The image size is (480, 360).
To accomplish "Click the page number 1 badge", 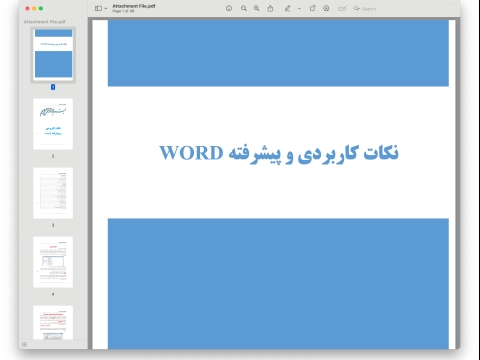I will point(53,87).
